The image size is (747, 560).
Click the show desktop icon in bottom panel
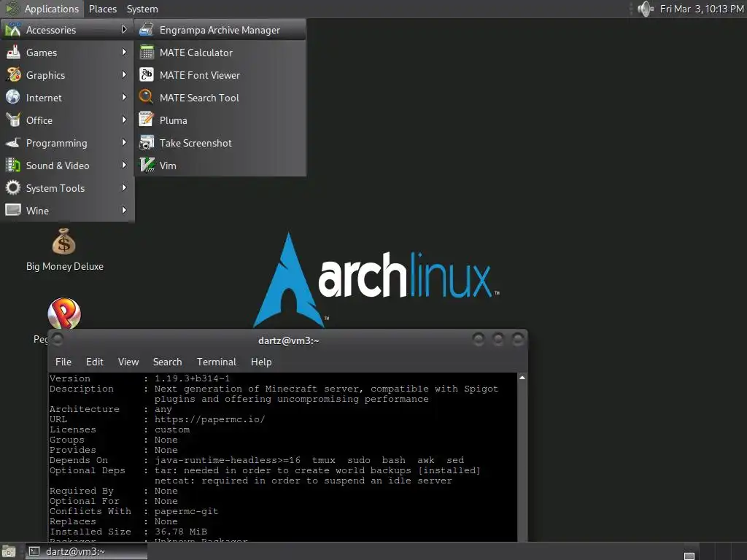pos(8,551)
